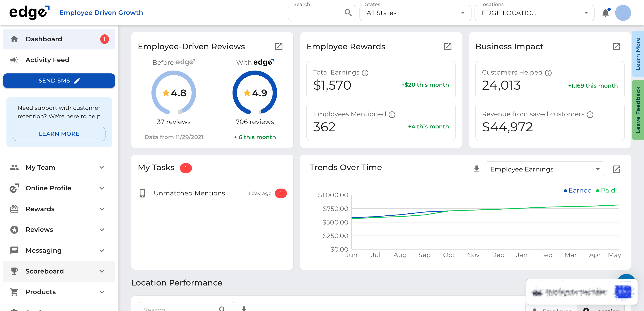The image size is (644, 311).
Task: Open the user avatar menu
Action: coord(623,12)
